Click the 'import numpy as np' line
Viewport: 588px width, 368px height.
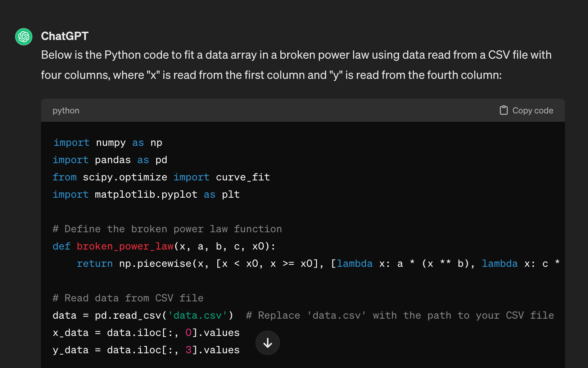[108, 143]
